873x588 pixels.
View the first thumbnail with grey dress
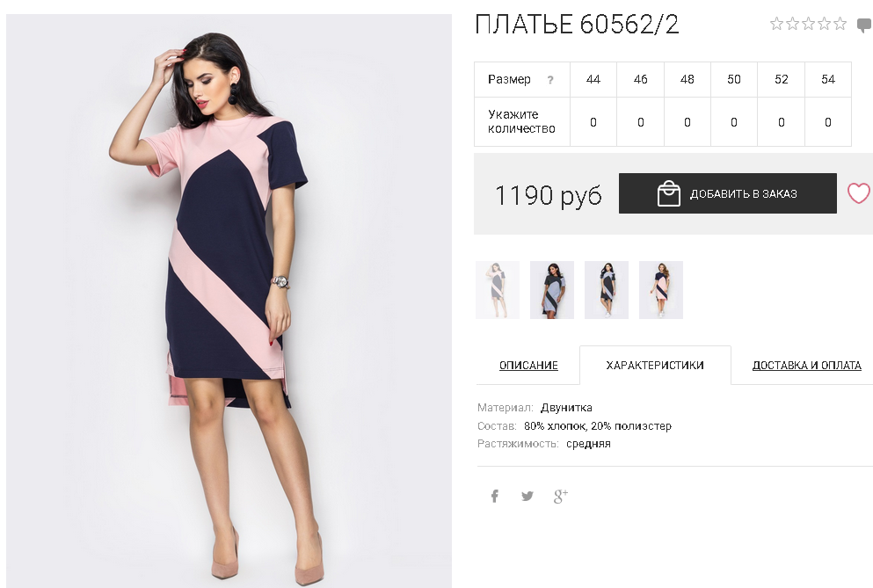pyautogui.click(x=498, y=289)
